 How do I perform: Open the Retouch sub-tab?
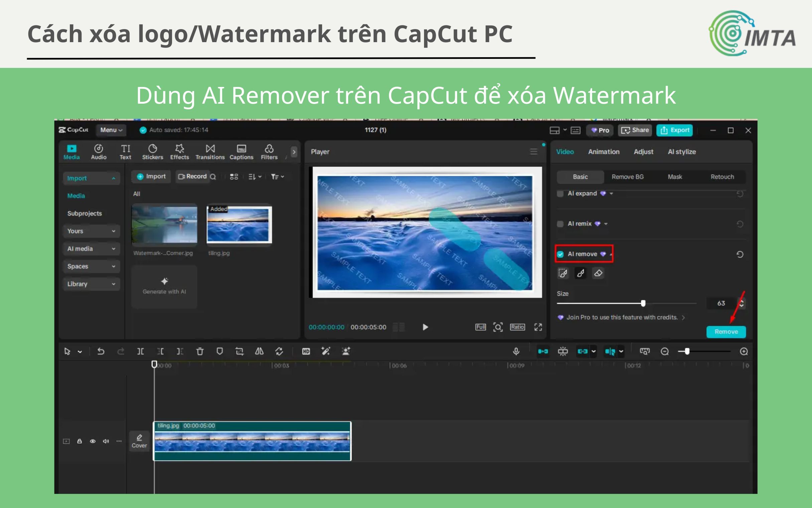[x=722, y=177]
